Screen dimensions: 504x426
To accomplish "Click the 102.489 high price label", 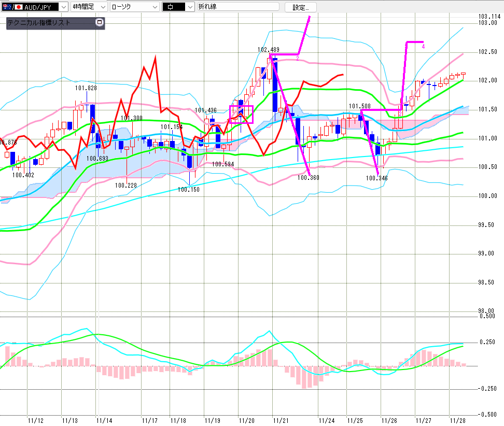I will [x=268, y=50].
